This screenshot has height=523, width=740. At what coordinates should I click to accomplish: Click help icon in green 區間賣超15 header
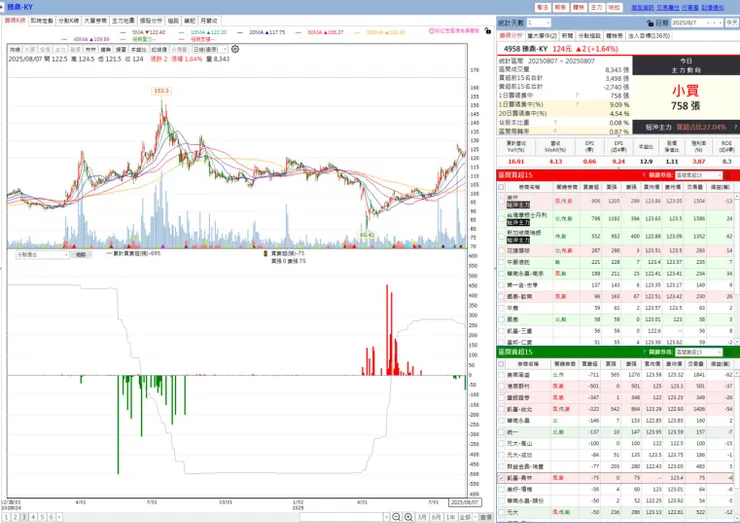tap(644, 352)
